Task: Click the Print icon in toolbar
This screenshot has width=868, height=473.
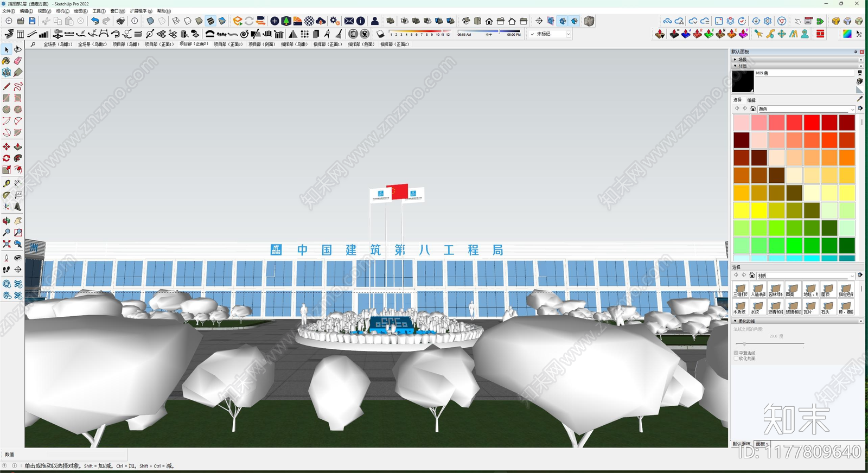Action: 120,21
